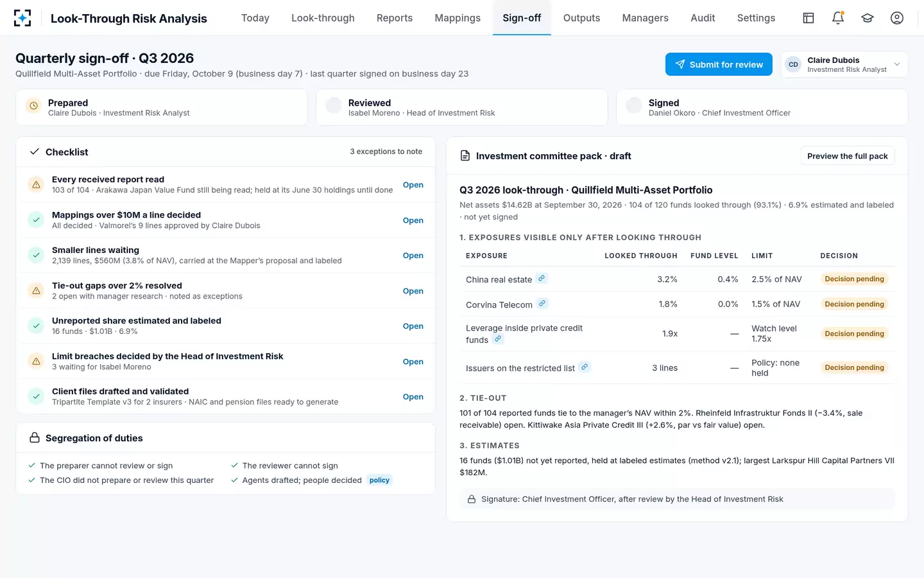Open the Tie-out gaps over 2% item

[x=413, y=291]
